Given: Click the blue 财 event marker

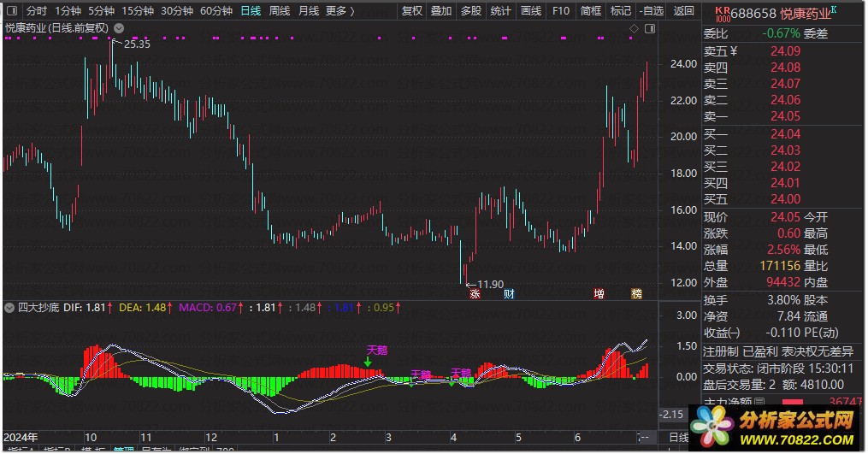Looking at the screenshot, I should click(x=510, y=293).
